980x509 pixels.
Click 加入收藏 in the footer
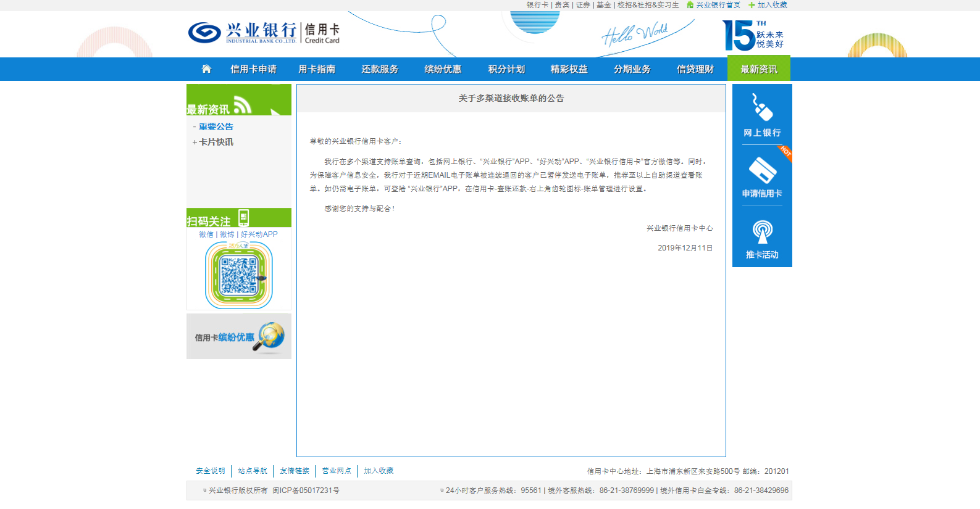[x=379, y=471]
